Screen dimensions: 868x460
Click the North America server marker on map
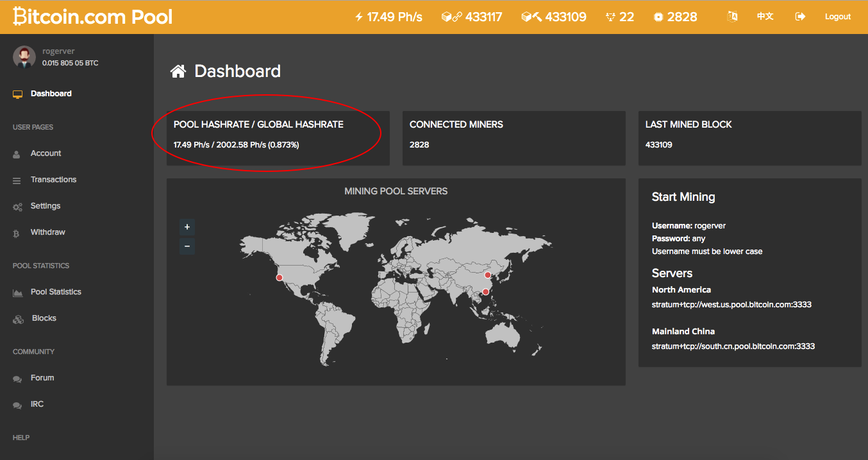(280, 278)
